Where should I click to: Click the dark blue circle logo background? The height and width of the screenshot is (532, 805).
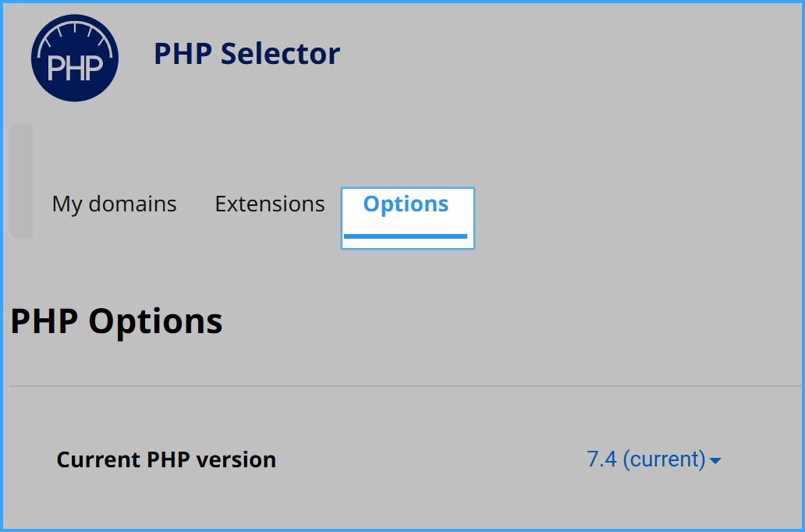[75, 90]
